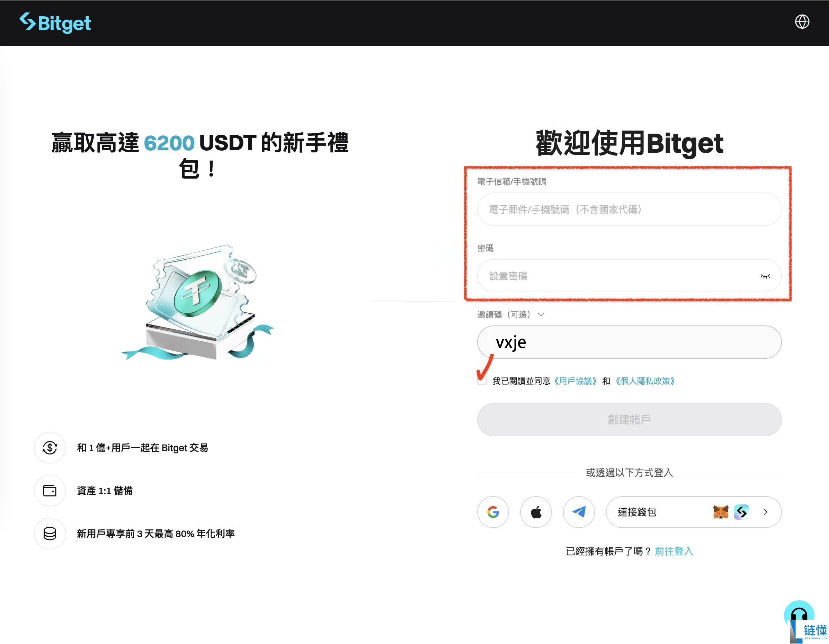The height and width of the screenshot is (644, 829).
Task: Toggle password visibility eye icon
Action: click(765, 276)
